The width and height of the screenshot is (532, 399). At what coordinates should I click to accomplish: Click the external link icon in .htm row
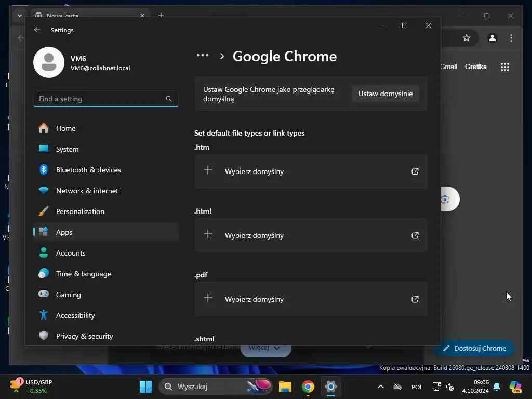(415, 171)
